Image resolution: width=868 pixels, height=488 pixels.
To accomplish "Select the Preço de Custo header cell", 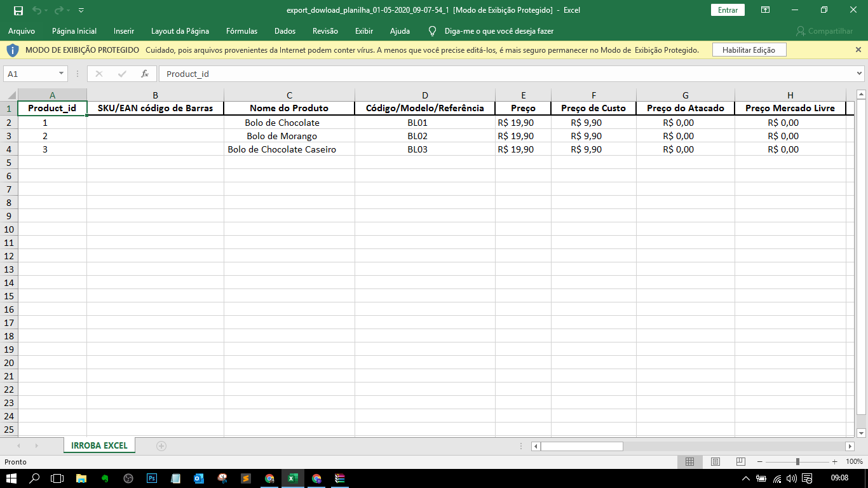I will 593,108.
